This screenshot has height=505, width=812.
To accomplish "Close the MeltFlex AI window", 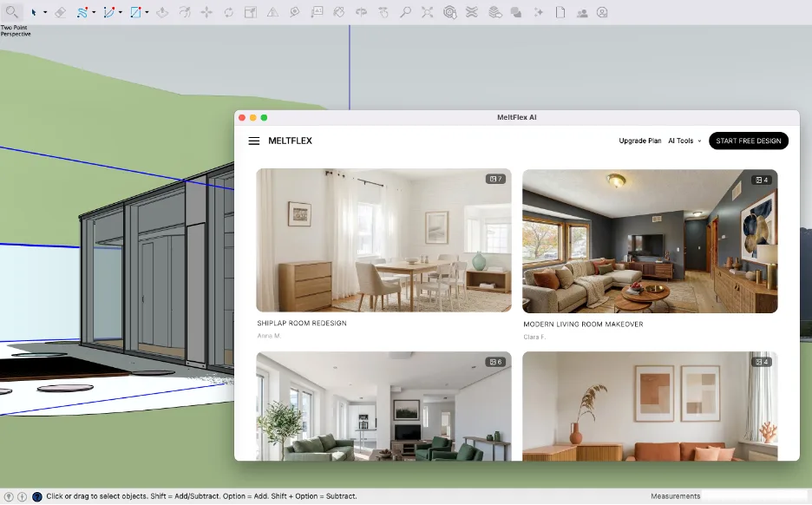I will [242, 118].
